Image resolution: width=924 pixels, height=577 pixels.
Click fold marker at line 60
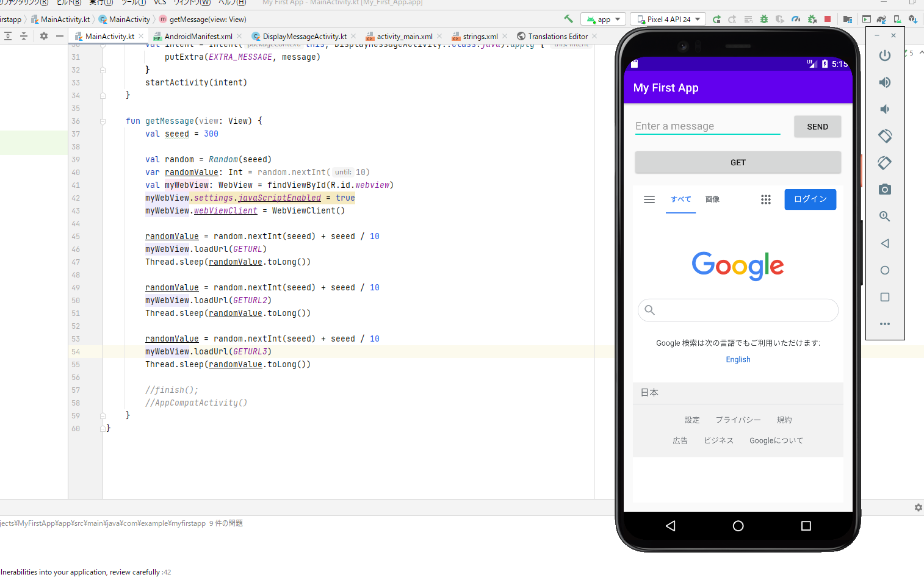click(x=103, y=429)
